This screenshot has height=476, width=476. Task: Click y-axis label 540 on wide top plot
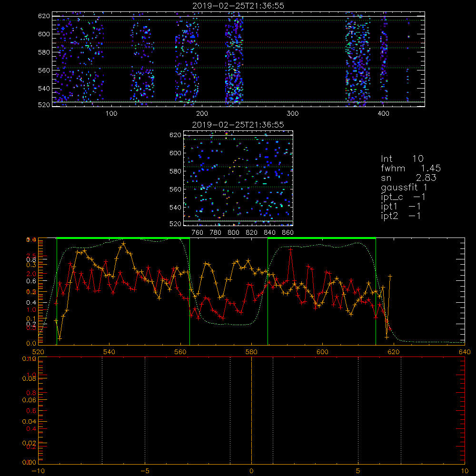(x=44, y=89)
